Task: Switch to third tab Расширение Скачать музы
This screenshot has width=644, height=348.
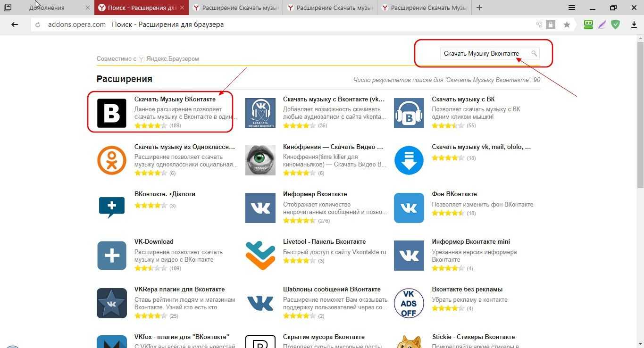Action: point(236,8)
